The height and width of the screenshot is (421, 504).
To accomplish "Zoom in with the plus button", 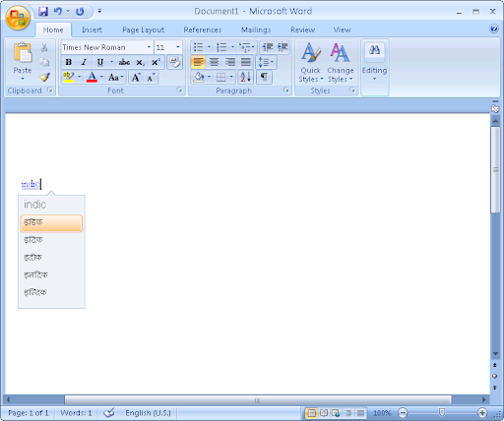I will [x=482, y=413].
